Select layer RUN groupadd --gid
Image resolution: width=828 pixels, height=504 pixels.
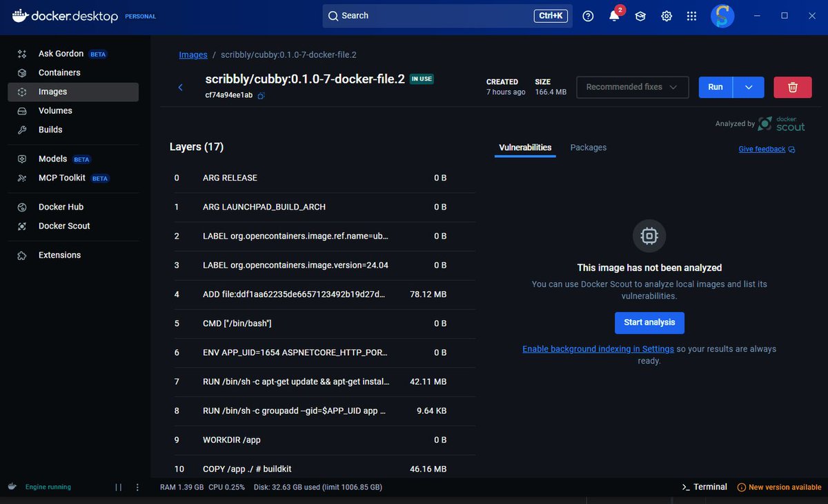coord(322,411)
